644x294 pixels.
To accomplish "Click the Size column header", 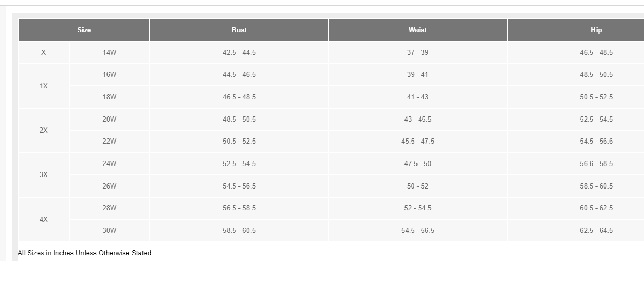I will (84, 30).
